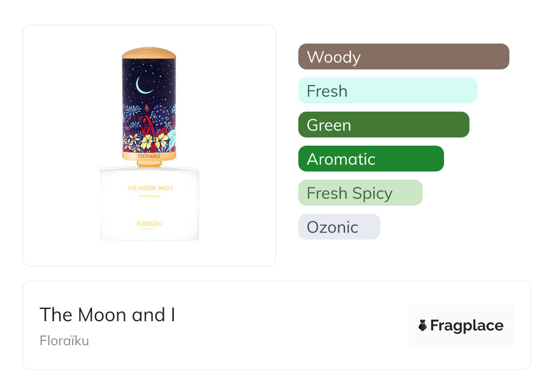Select the Fresh accord bar
The width and height of the screenshot is (553, 392).
(x=387, y=91)
